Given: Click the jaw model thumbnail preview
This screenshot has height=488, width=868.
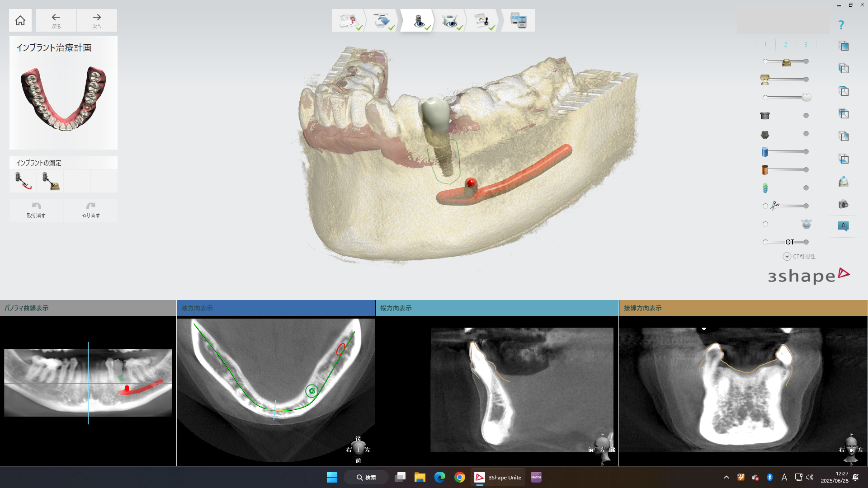Looking at the screenshot, I should click(x=63, y=99).
